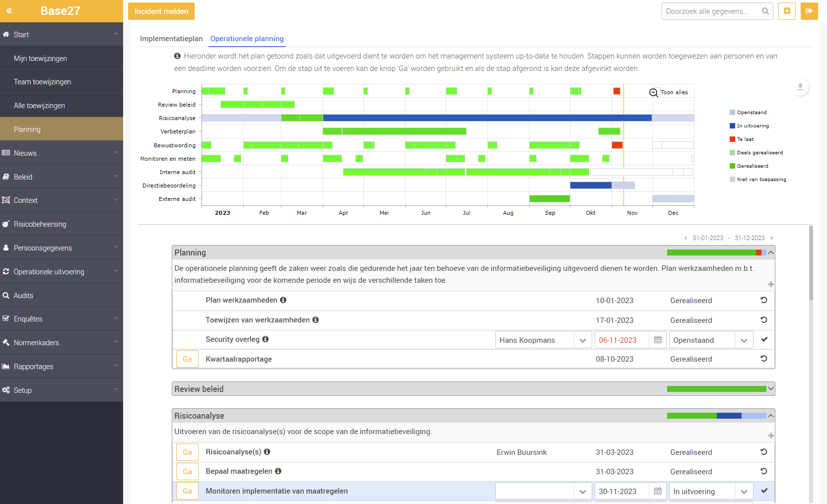827x504 pixels.
Task: Open info icon next to Security overleg
Action: click(x=265, y=339)
